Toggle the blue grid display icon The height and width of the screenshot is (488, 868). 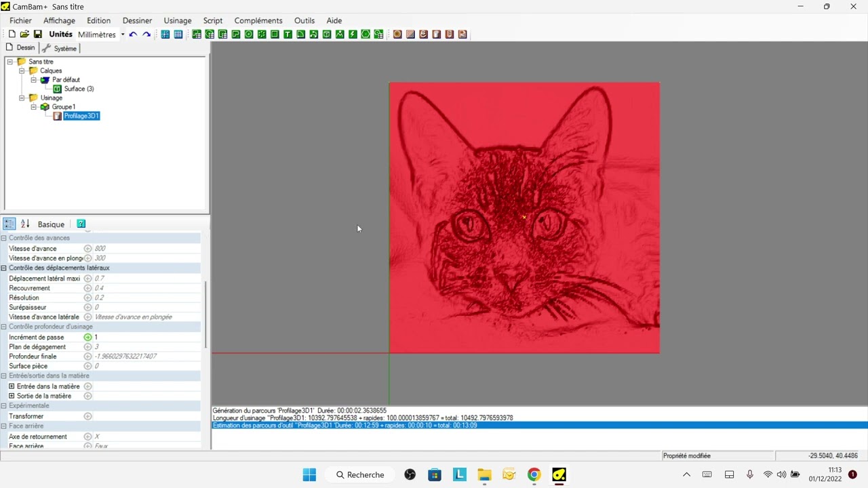(178, 34)
